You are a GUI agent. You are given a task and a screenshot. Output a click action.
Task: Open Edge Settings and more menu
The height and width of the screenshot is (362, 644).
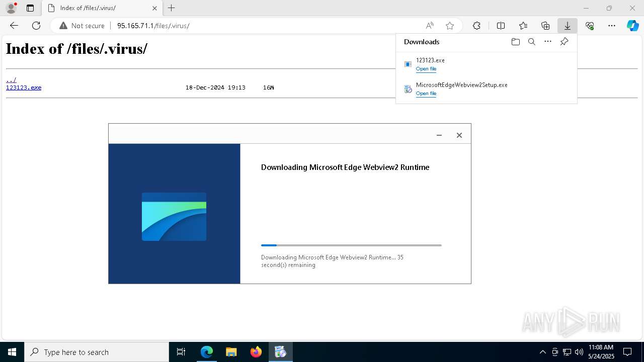pos(612,26)
